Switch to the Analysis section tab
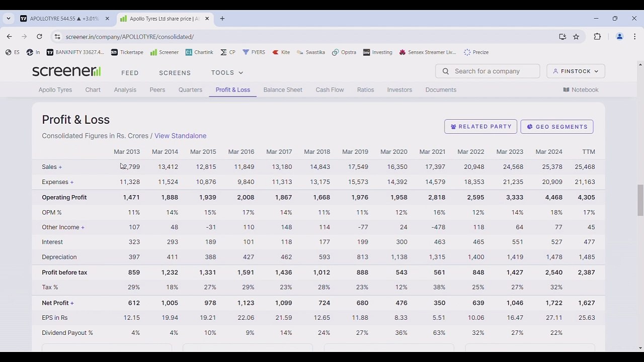 (125, 90)
